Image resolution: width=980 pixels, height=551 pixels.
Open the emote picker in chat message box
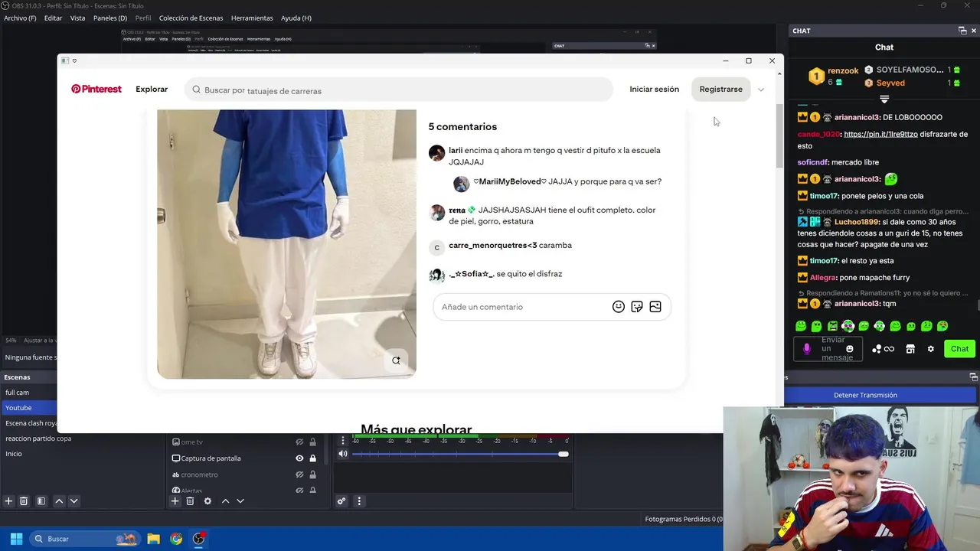click(x=849, y=349)
